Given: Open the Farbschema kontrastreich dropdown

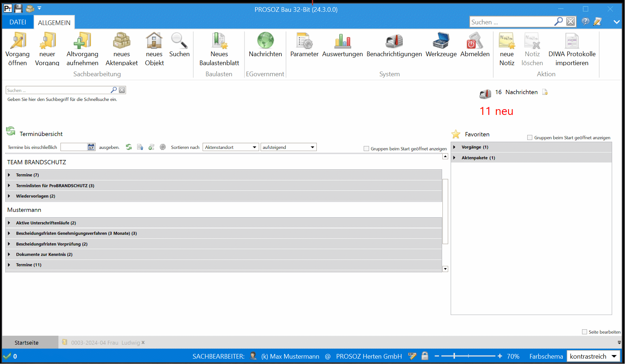Looking at the screenshot, I should 593,356.
